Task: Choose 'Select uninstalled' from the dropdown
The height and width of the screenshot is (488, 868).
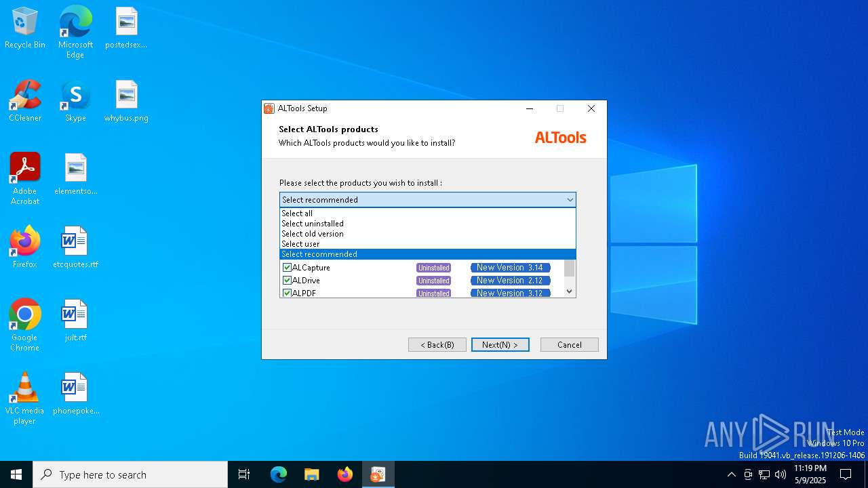Action: pyautogui.click(x=427, y=224)
